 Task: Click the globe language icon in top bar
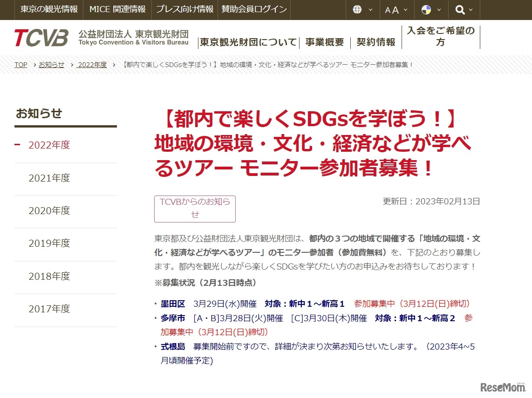(358, 9)
